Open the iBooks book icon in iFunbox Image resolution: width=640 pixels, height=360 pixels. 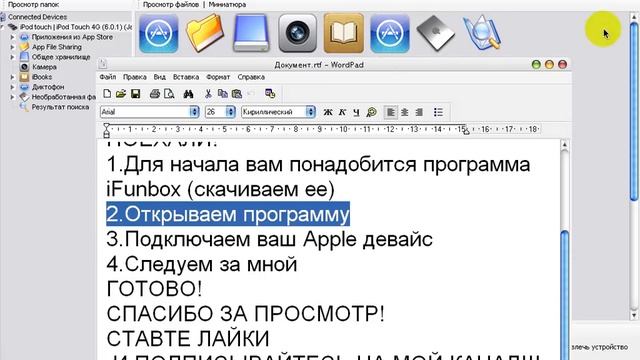[344, 33]
